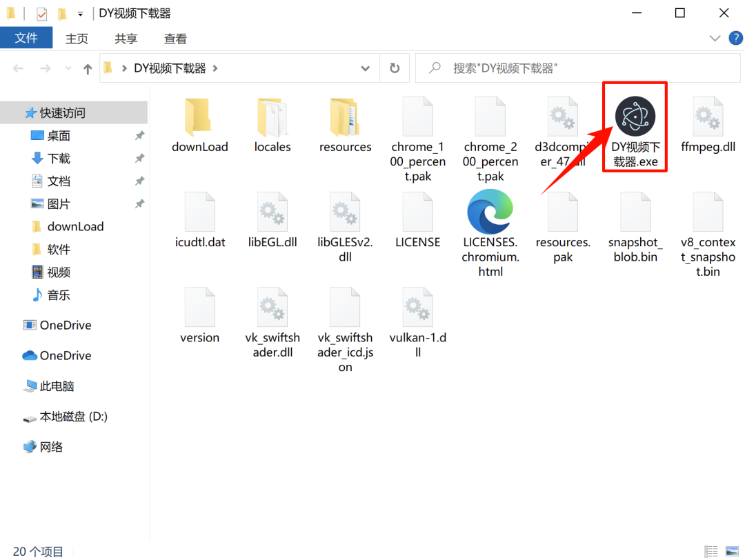Select vk_swiftshader_icd.json file

(x=345, y=330)
